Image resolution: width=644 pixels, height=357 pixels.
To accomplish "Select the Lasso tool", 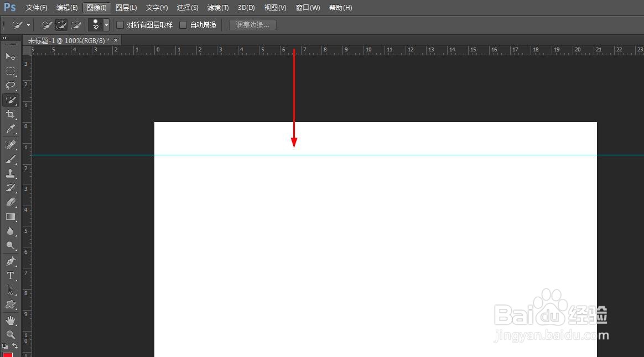I will coord(11,85).
